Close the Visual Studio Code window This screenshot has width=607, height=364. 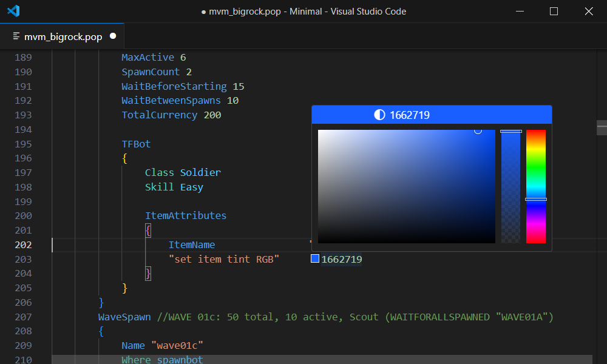(589, 11)
